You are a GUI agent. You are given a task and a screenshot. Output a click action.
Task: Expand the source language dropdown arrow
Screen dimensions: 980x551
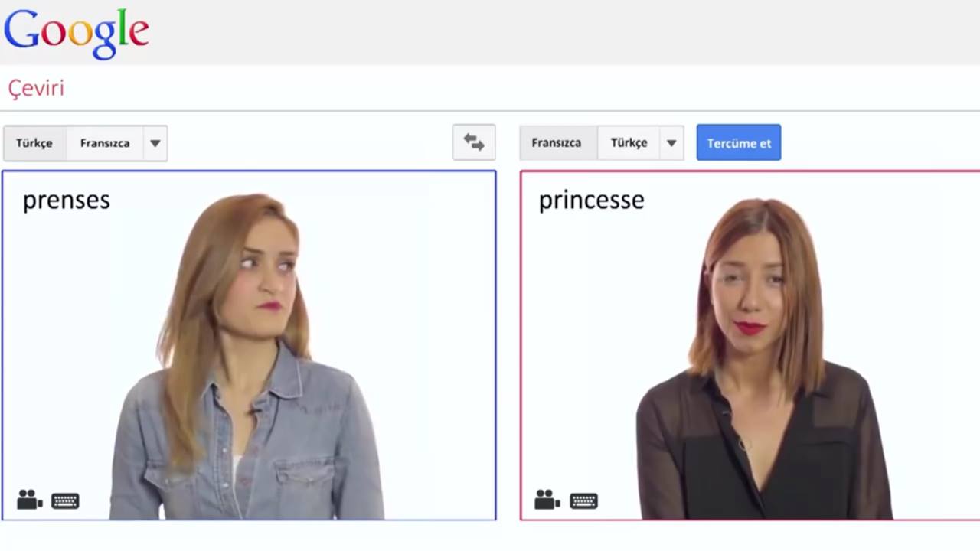point(155,143)
